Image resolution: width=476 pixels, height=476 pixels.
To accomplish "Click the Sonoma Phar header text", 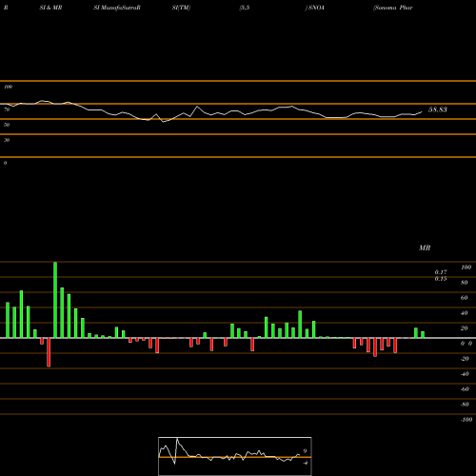I will 393,8.
